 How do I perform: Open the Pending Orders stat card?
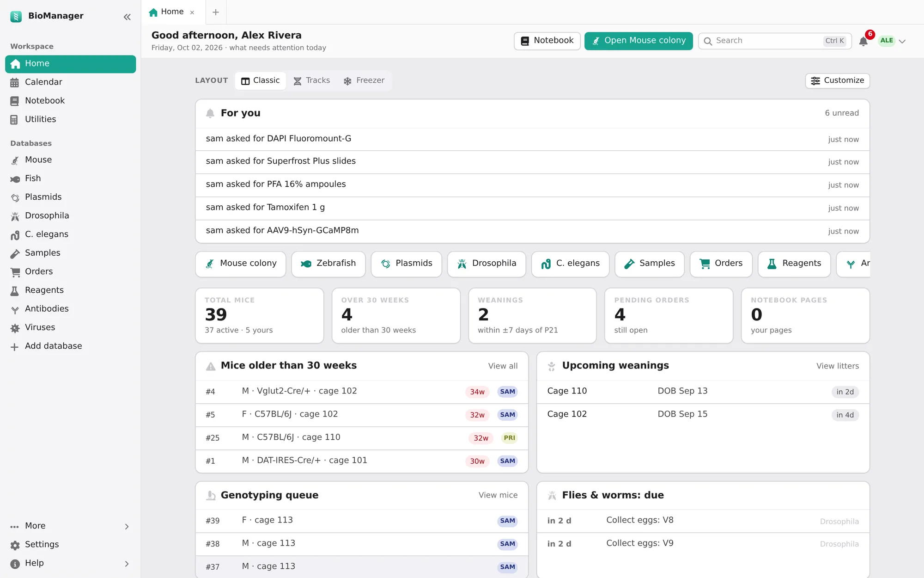[x=669, y=316]
